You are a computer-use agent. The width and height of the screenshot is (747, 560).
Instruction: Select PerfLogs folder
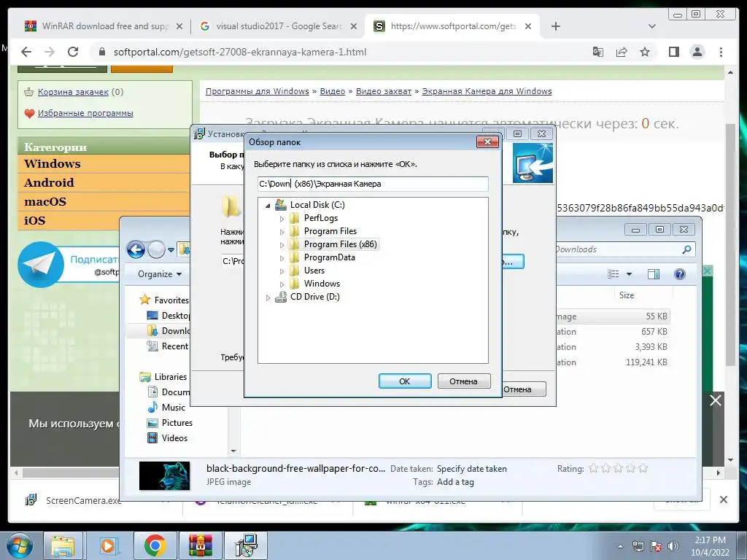coord(321,217)
